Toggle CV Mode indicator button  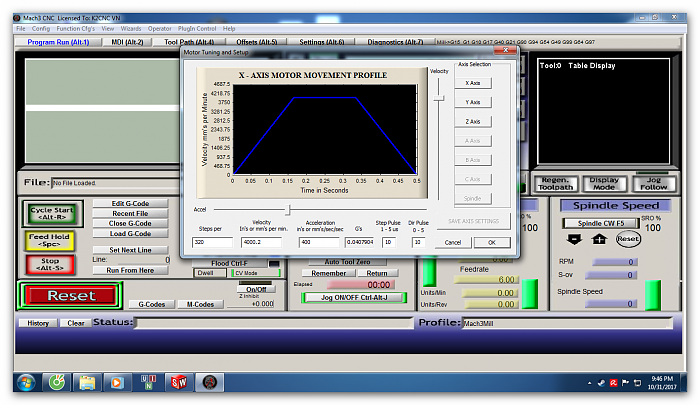(256, 273)
